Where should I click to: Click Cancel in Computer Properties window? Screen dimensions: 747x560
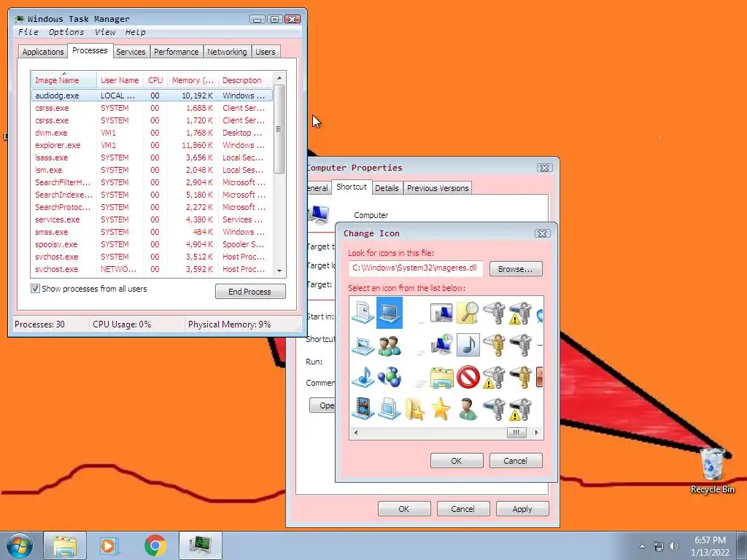pyautogui.click(x=462, y=508)
